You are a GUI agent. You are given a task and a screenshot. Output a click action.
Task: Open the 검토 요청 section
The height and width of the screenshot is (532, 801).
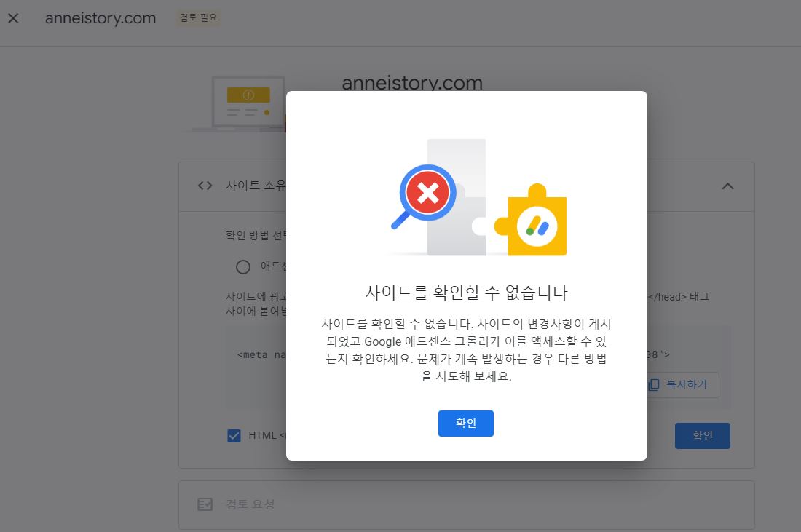(x=466, y=504)
